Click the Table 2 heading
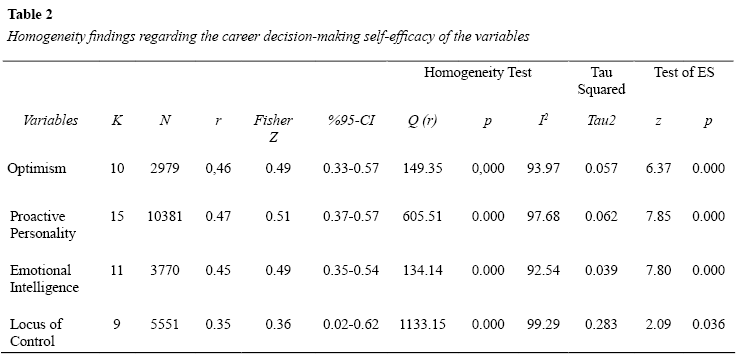The image size is (747, 361). pos(30,15)
